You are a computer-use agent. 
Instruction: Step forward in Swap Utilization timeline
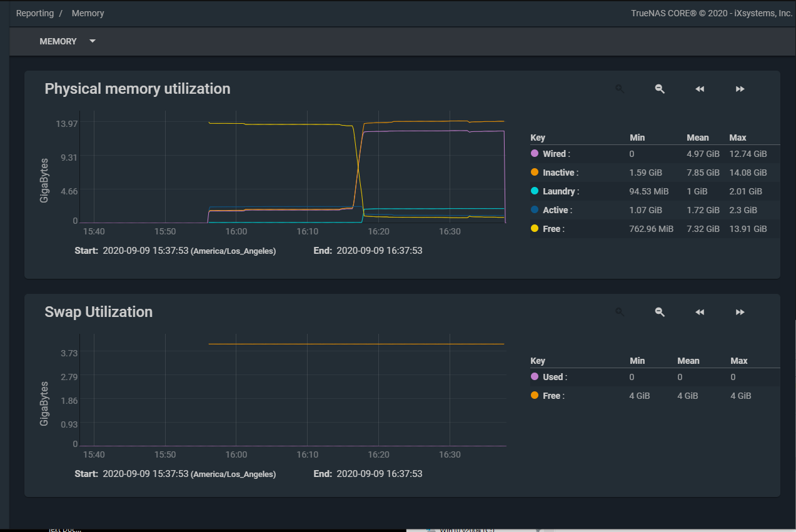pos(740,312)
